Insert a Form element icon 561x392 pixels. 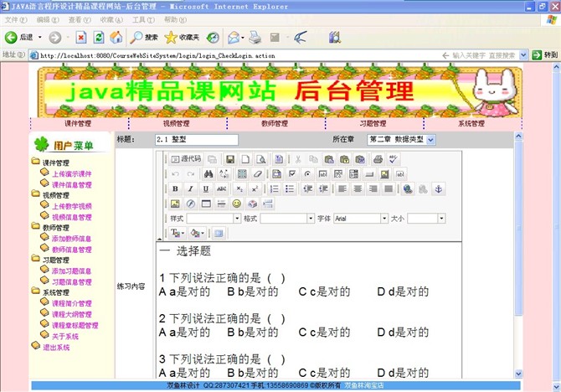(276, 174)
